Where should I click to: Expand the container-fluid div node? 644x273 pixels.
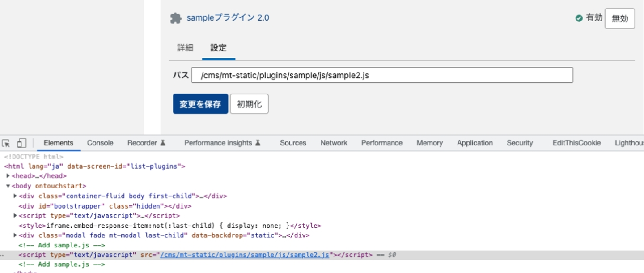click(15, 196)
